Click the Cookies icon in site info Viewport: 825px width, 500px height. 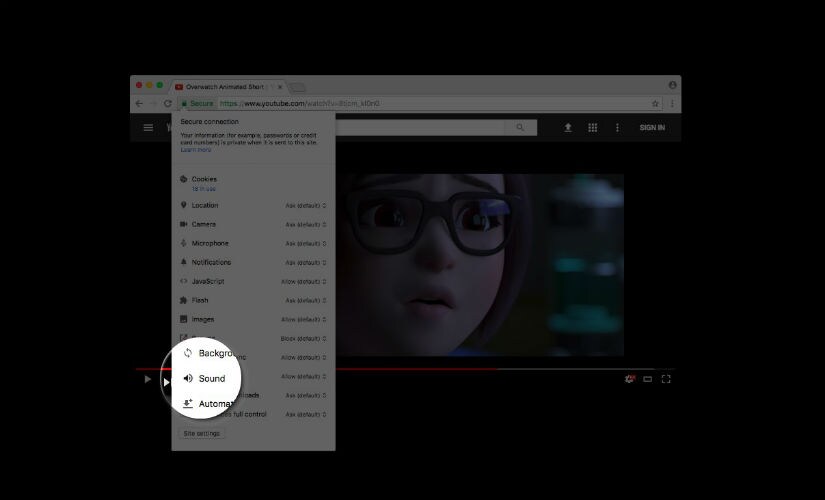pyautogui.click(x=184, y=179)
